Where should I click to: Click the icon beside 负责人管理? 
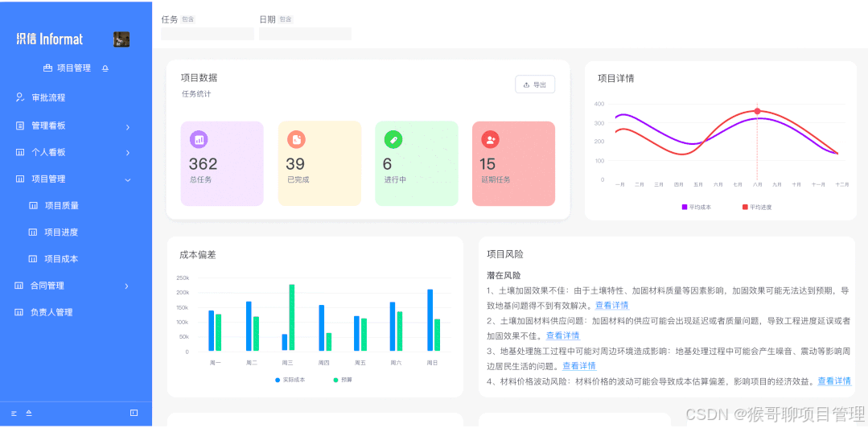click(19, 312)
